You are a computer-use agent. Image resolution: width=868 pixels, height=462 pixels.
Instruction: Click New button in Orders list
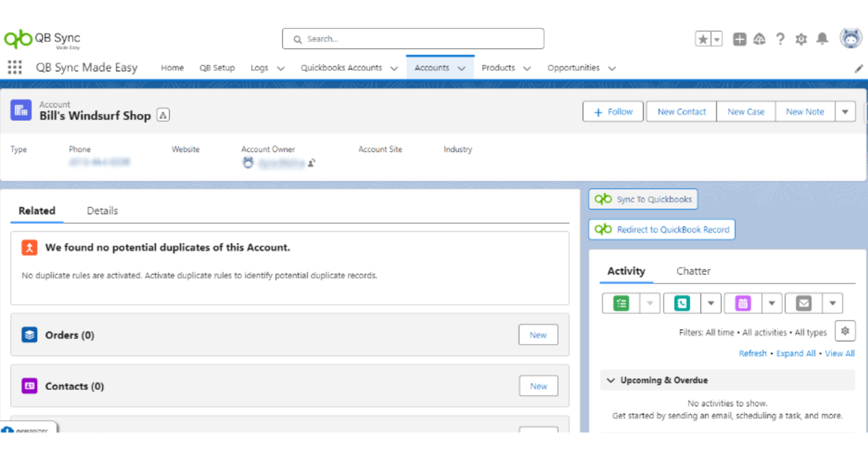click(x=538, y=335)
